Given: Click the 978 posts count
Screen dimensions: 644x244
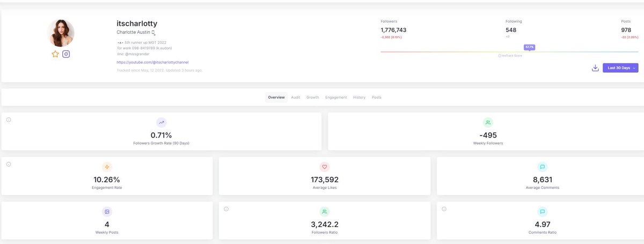Looking at the screenshot, I should (626, 30).
